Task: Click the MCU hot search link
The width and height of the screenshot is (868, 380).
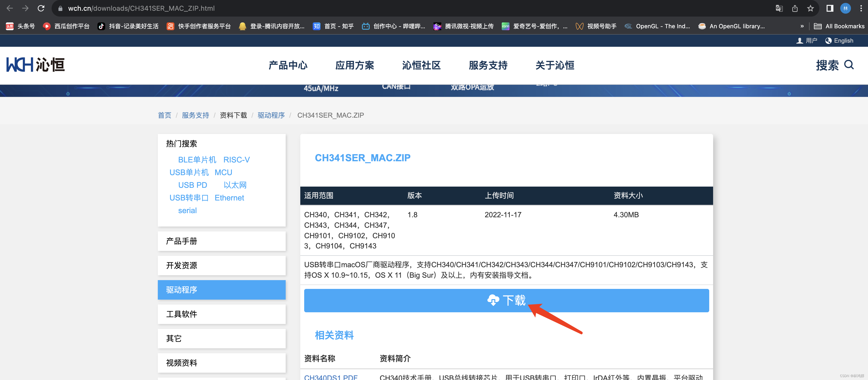Action: click(x=223, y=172)
